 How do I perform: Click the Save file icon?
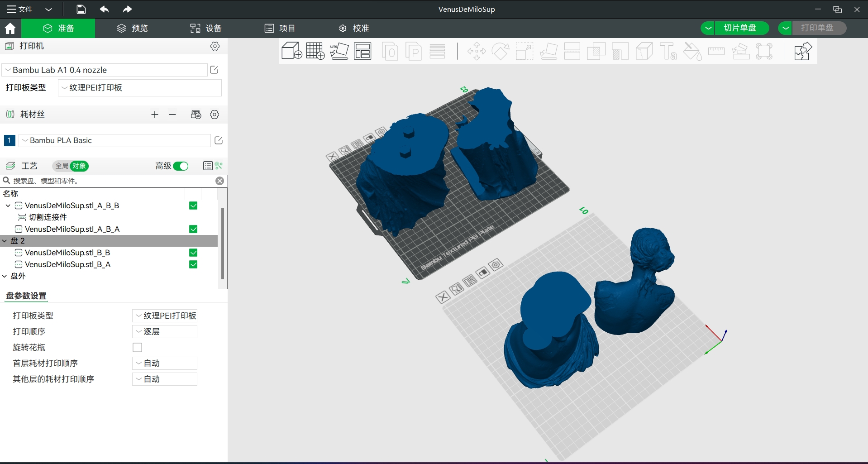[x=81, y=9]
